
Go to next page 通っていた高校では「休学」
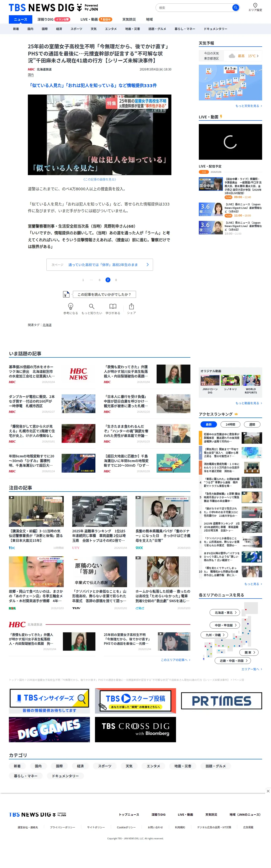click(x=100, y=265)
